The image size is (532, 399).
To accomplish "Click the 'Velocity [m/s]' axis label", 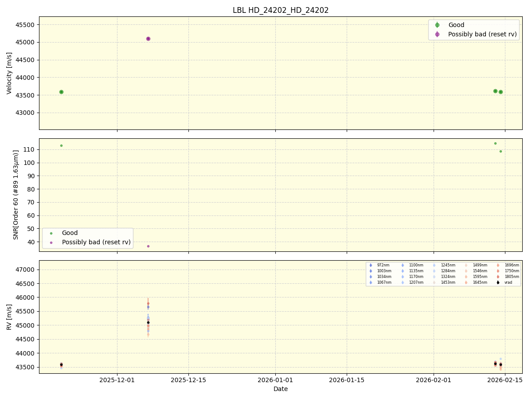I will (9, 73).
